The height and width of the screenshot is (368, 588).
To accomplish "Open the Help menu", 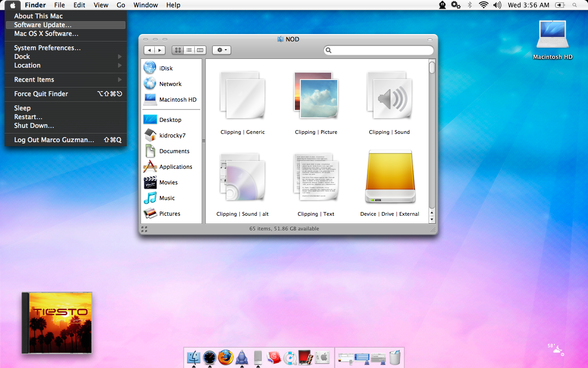I will click(173, 5).
